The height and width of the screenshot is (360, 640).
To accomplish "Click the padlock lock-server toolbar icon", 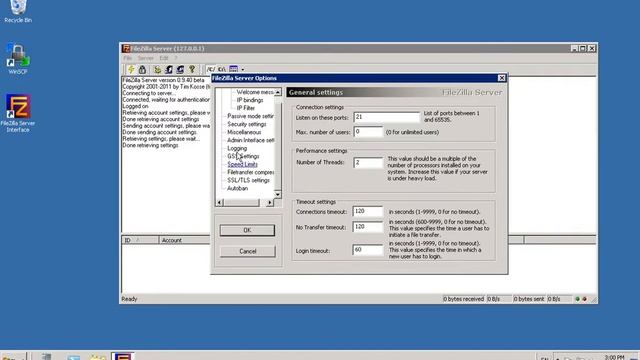I will pos(142,69).
